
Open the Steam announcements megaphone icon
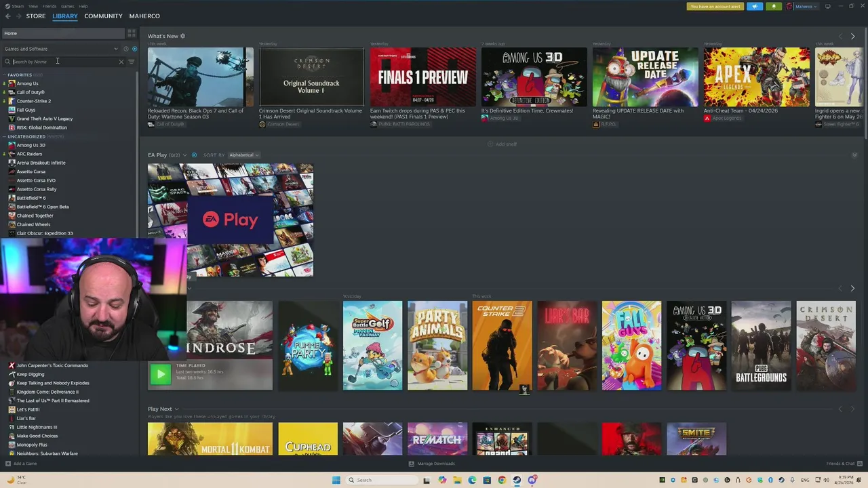click(755, 6)
